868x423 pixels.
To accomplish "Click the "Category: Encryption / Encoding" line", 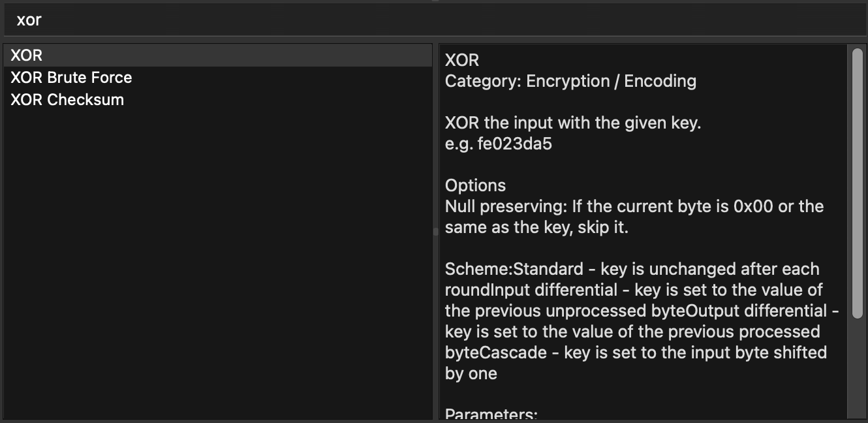I will coord(570,82).
